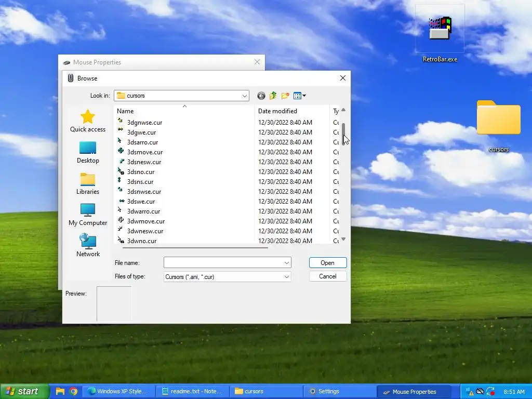Viewport: 532px width, 399px height.
Task: Launch Chrome from taskbar quick launch
Action: 73,391
